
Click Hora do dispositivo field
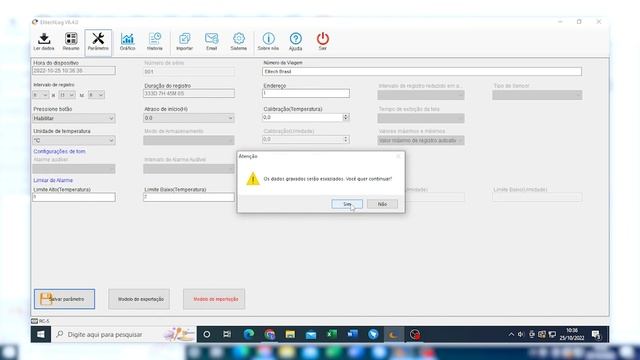click(74, 71)
